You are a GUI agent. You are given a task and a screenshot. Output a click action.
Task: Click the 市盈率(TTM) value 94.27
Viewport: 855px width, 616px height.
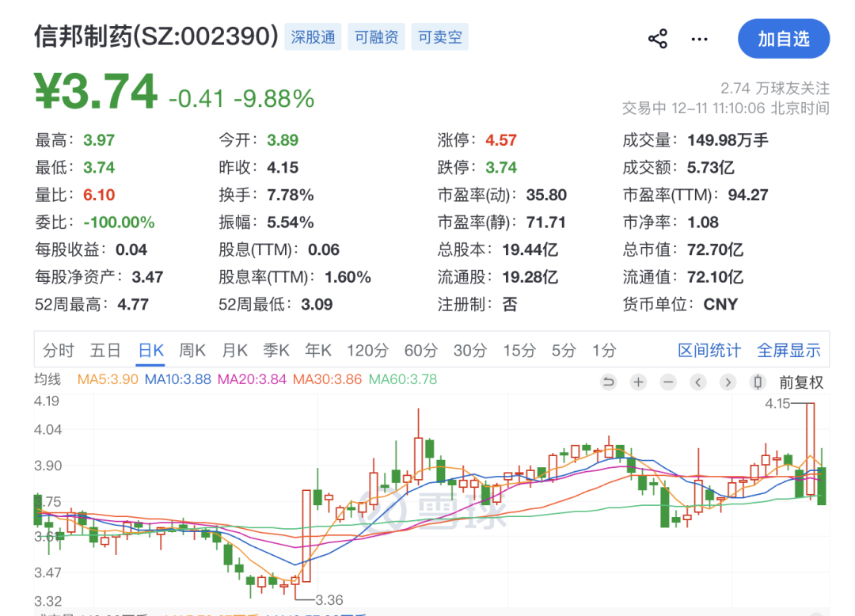click(x=747, y=195)
